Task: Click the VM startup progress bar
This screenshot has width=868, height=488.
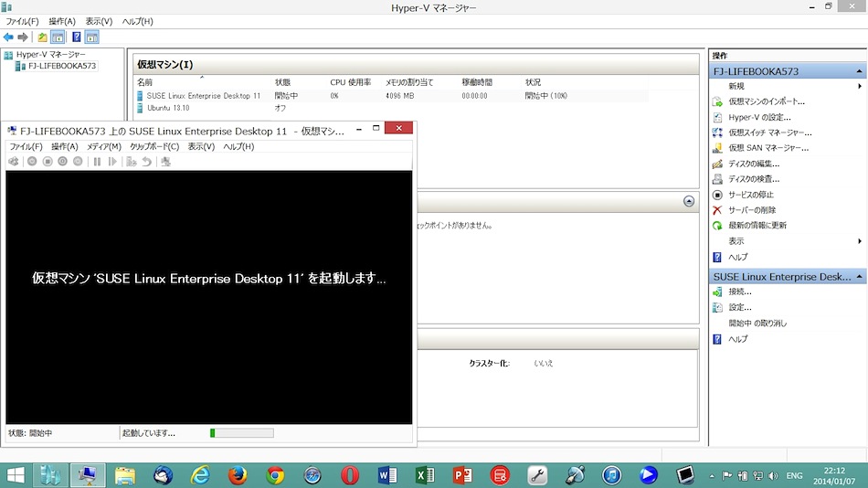Action: pos(242,433)
